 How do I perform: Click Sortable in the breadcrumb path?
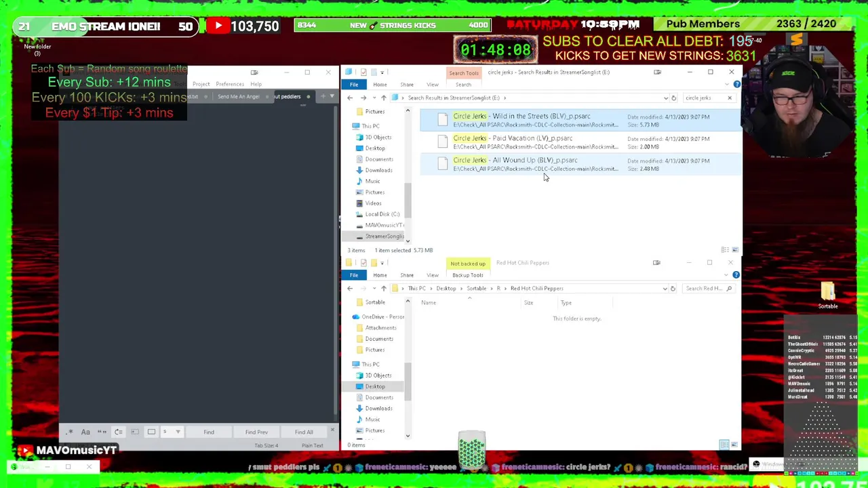[476, 289]
